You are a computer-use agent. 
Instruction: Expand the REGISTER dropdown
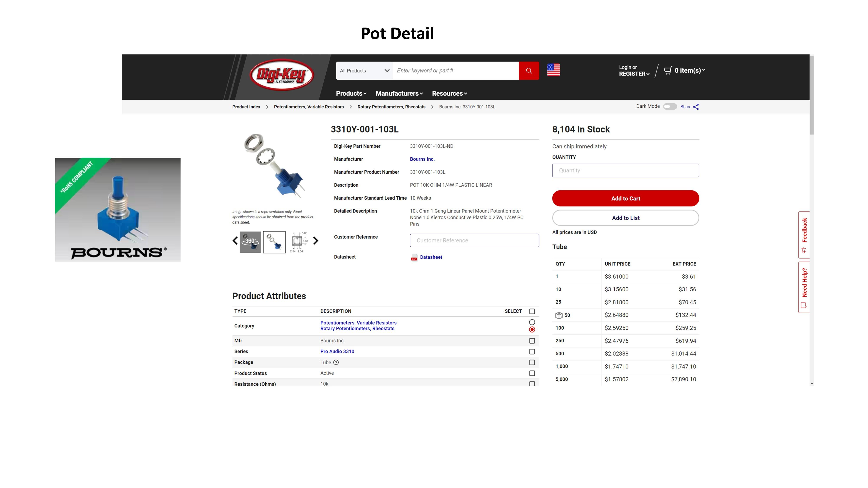coord(634,74)
